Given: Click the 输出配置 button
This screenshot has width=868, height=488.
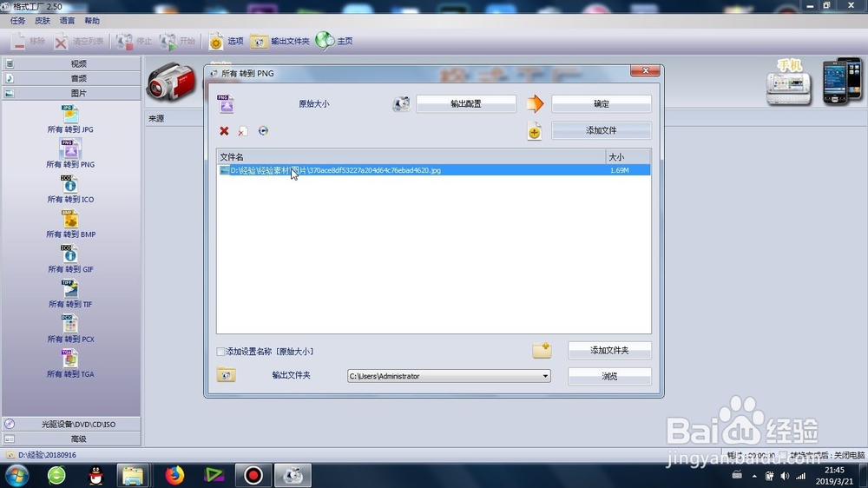Looking at the screenshot, I should pyautogui.click(x=466, y=103).
